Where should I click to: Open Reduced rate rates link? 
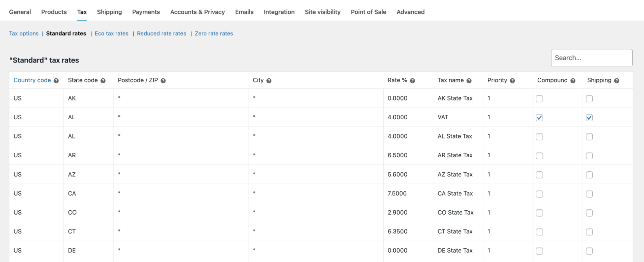(161, 34)
